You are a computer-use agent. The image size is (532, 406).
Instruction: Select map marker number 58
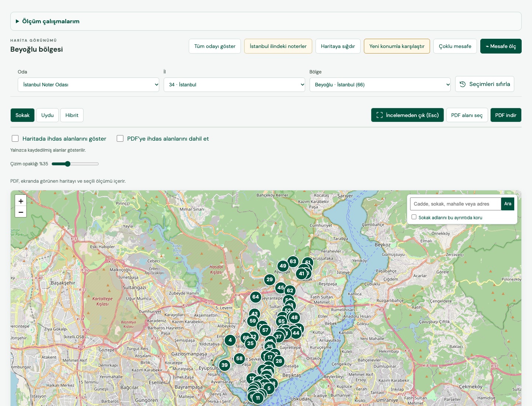[x=239, y=359]
